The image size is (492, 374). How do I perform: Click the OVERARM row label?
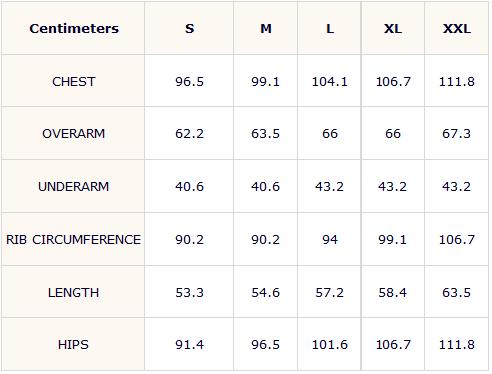tap(74, 134)
